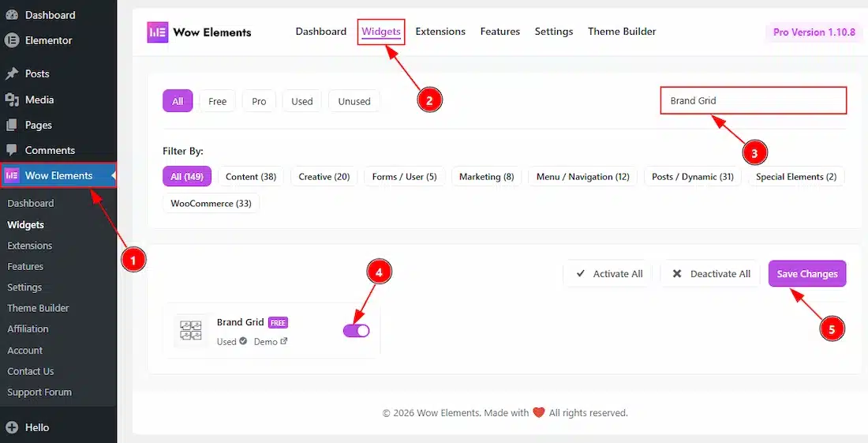
Task: Switch to the Theme Builder tab
Action: click(x=622, y=32)
